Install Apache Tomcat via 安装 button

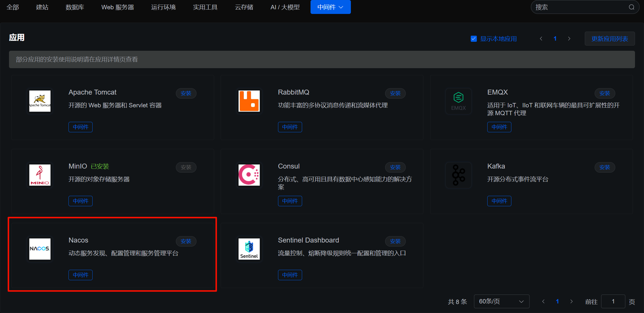coord(186,93)
